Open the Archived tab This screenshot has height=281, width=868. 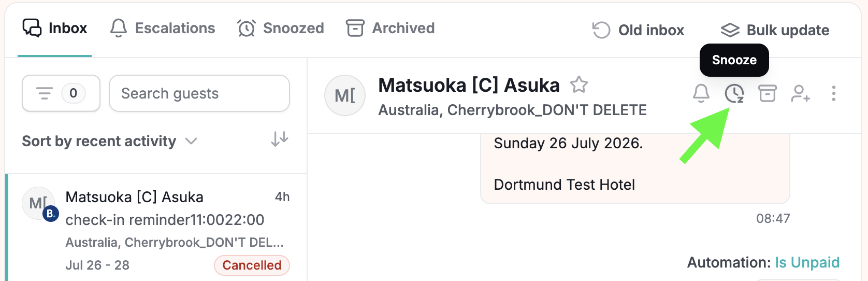click(x=390, y=28)
